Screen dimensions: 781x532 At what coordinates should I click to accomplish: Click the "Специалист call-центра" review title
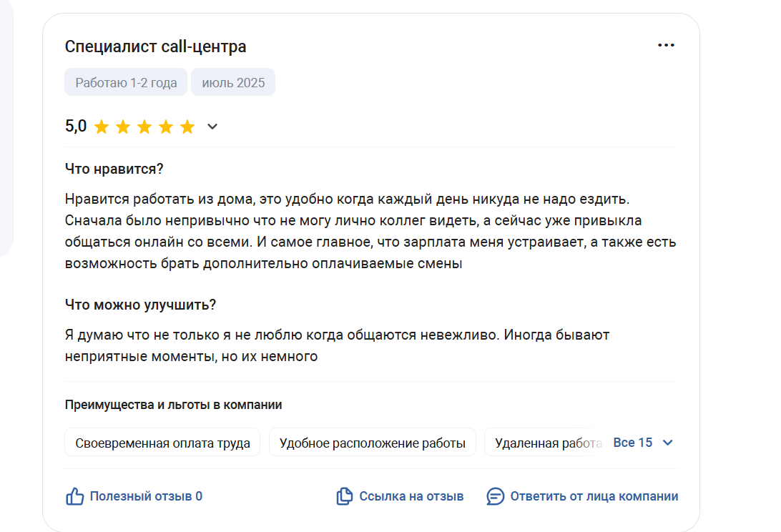[x=155, y=46]
